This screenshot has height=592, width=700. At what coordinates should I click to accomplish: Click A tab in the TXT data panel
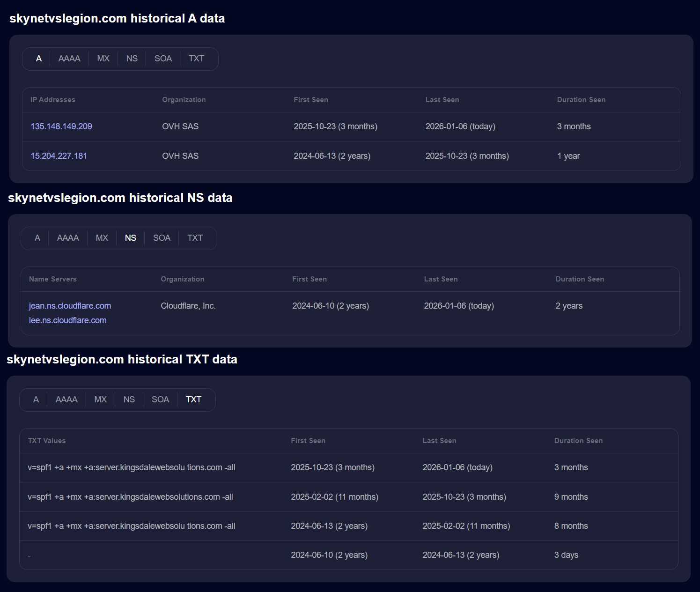(36, 400)
